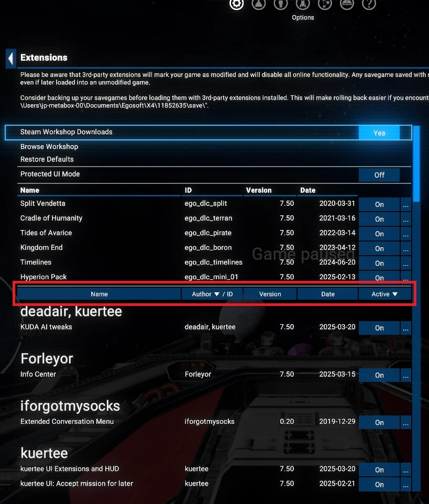The image size is (429, 504).
Task: Select the Split Vendetta extension name
Action: click(43, 203)
